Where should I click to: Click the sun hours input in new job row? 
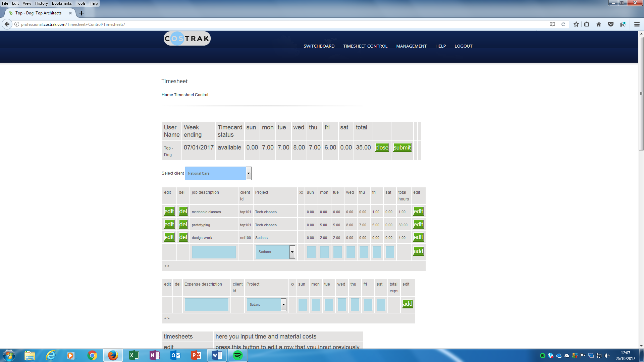(311, 252)
